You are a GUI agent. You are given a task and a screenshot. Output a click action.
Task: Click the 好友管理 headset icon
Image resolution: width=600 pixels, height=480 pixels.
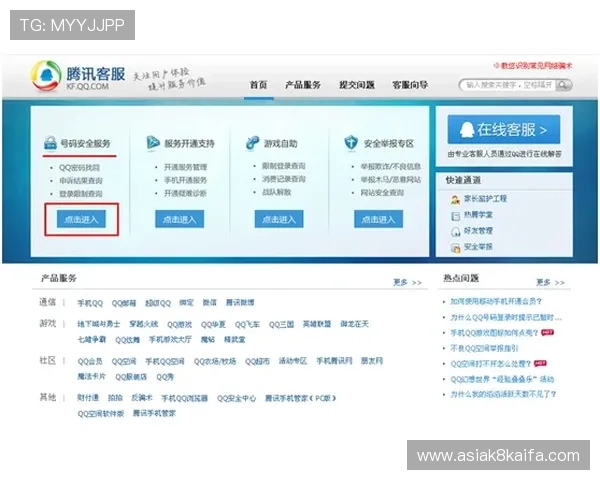tap(455, 232)
